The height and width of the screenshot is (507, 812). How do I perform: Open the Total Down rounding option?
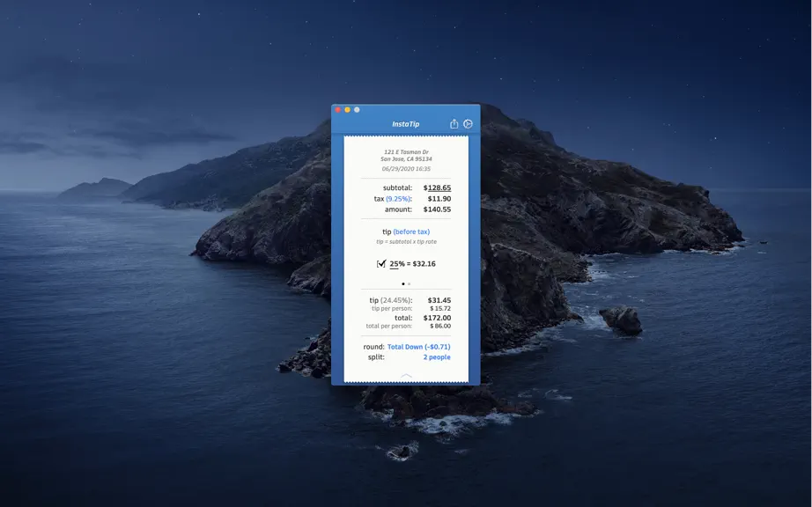coord(418,347)
